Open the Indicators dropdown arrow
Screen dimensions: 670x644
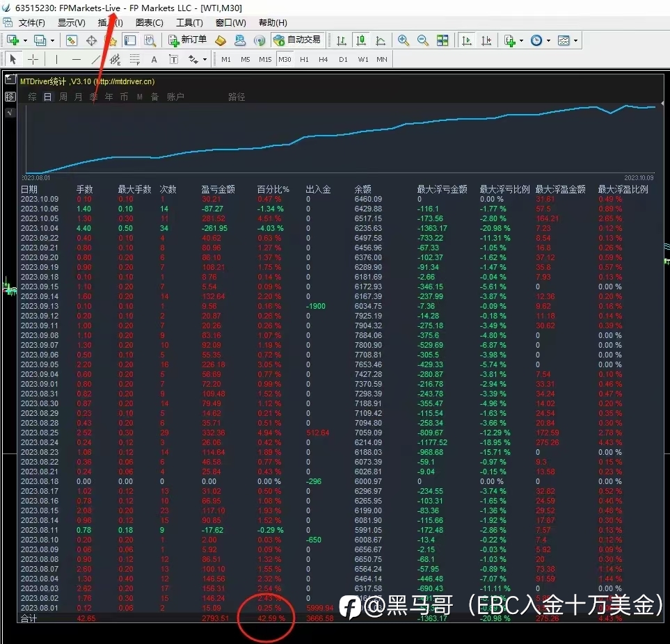(x=521, y=41)
